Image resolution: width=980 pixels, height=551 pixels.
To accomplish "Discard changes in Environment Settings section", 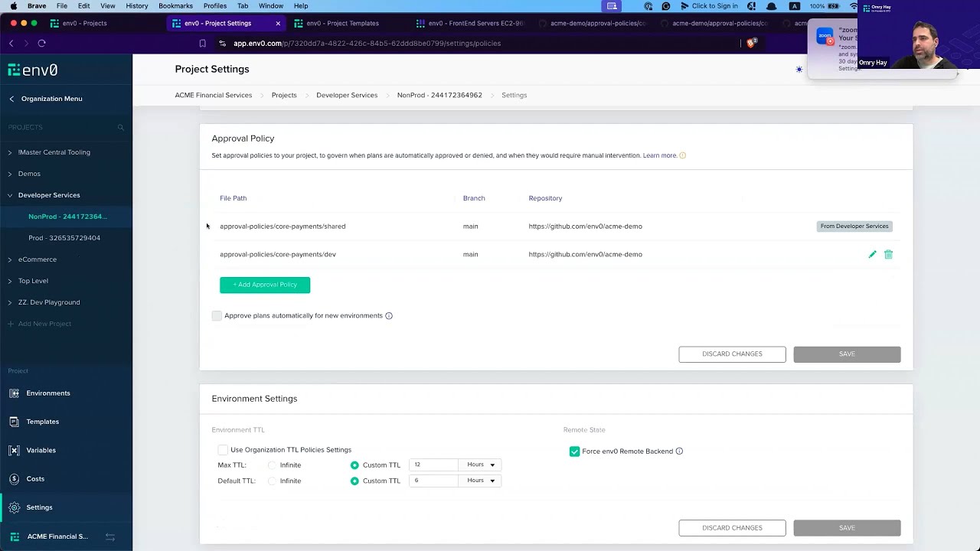I will coord(732,528).
